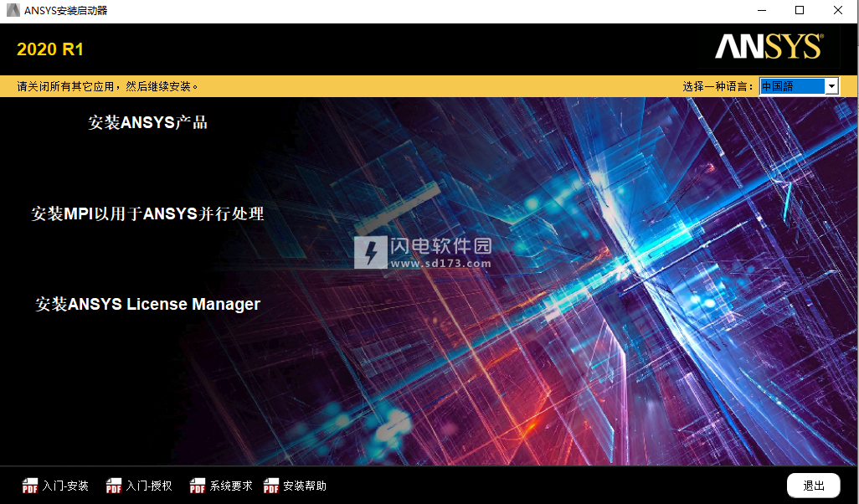Click the ANSYS logo in header
859x504 pixels.
769,47
